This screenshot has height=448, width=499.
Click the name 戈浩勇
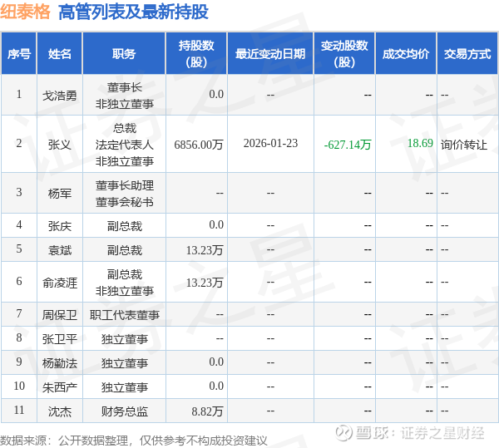pyautogui.click(x=60, y=95)
